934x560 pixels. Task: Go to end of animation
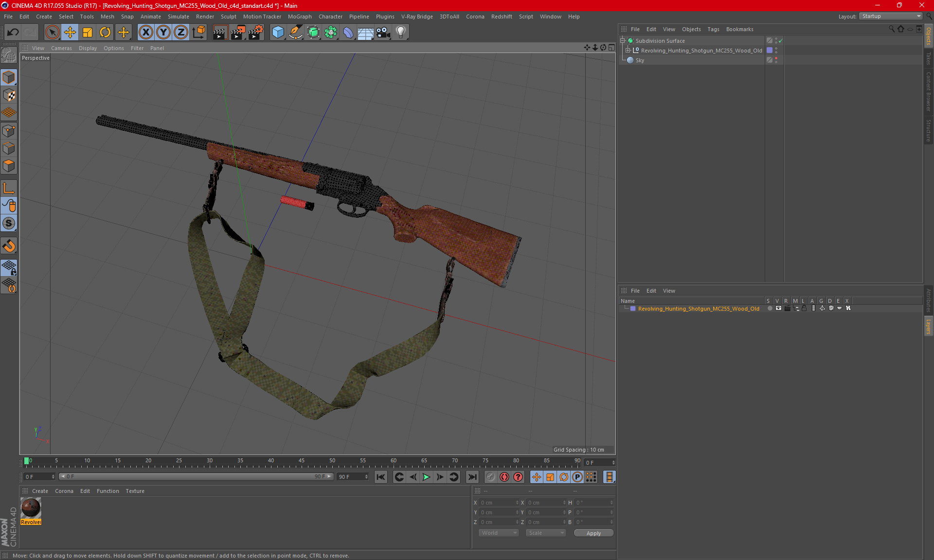tap(472, 477)
